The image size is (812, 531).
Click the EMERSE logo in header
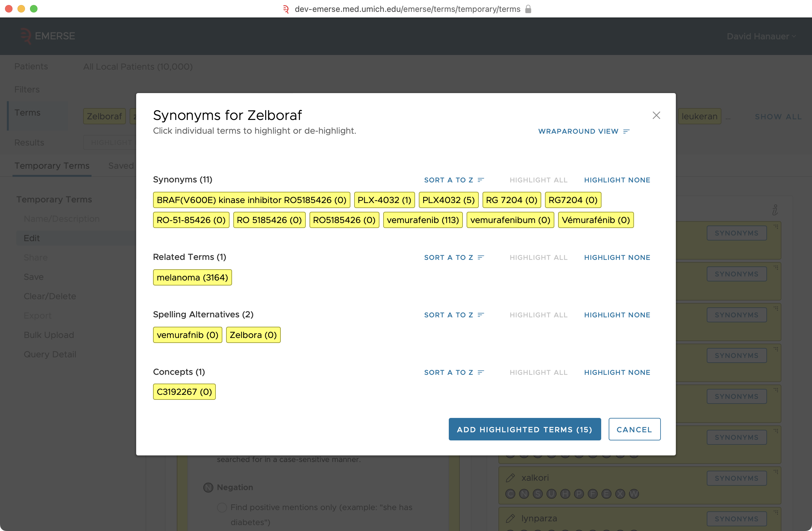47,36
